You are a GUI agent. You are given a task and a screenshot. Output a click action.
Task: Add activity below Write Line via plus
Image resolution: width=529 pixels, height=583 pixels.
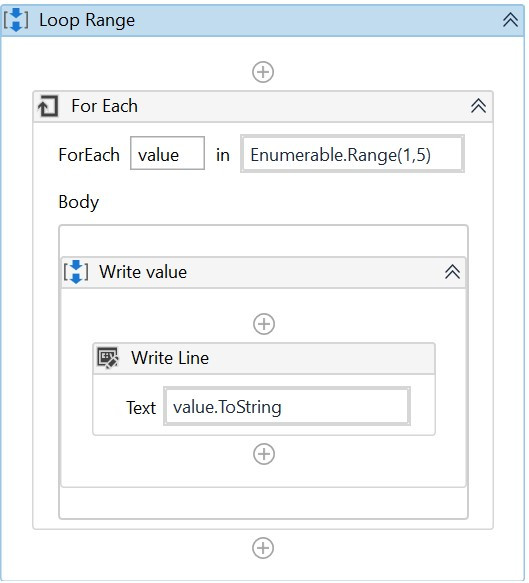tap(264, 454)
